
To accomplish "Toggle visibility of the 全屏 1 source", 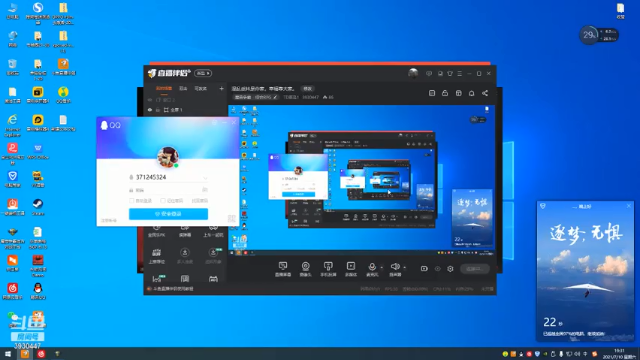I will tap(150, 110).
